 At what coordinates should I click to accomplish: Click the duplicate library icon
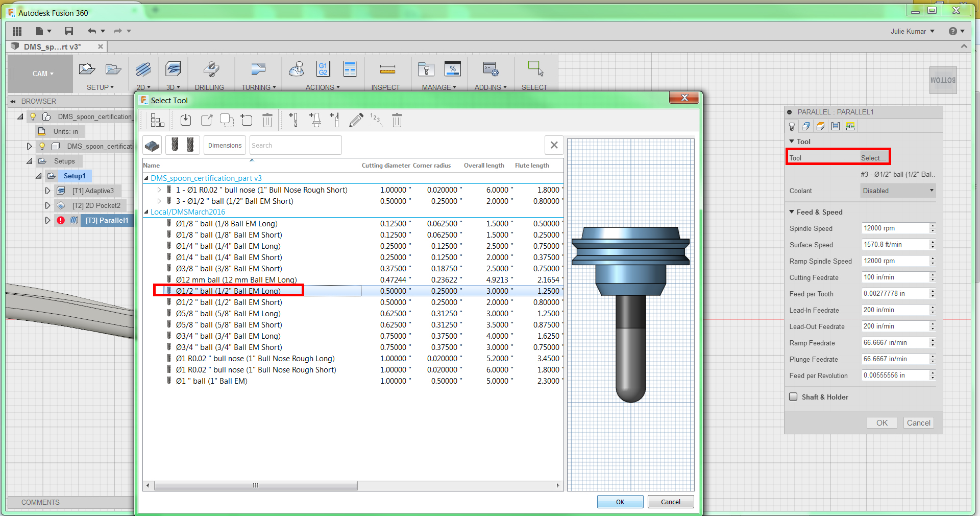(x=227, y=120)
